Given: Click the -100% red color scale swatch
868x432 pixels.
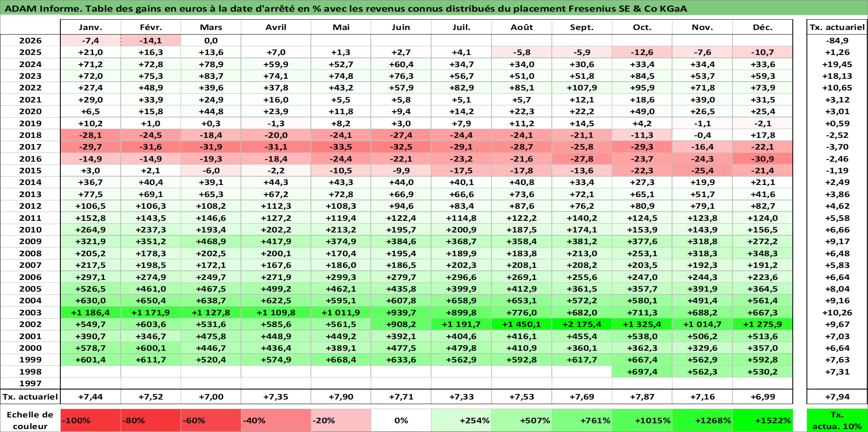Looking at the screenshot, I should click(90, 420).
